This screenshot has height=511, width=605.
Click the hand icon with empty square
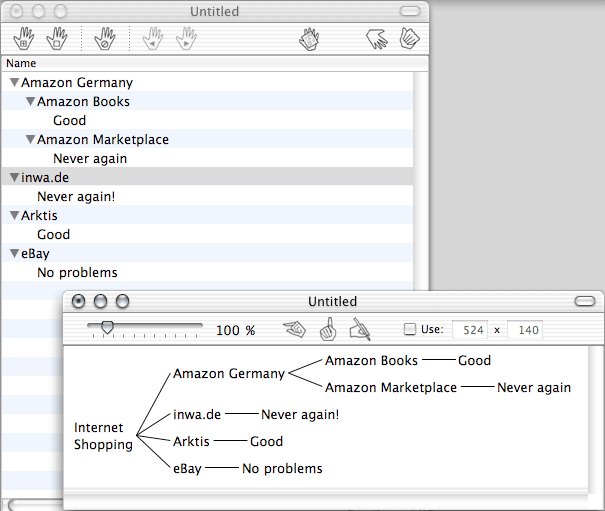(57, 38)
